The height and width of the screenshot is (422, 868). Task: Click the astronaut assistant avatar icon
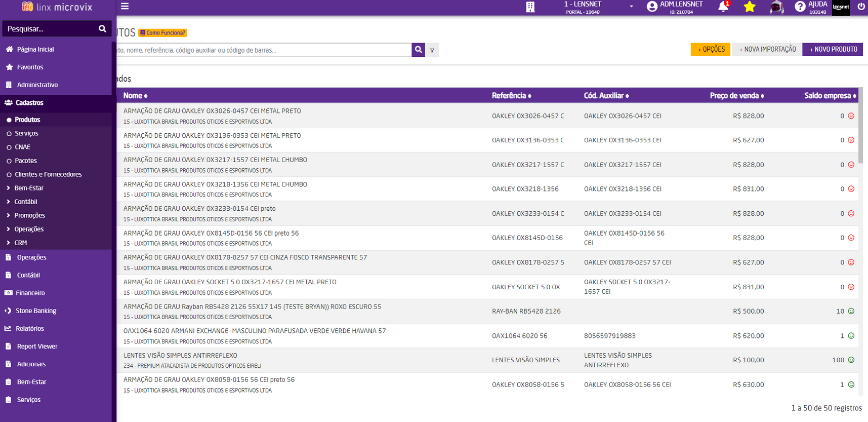776,7
